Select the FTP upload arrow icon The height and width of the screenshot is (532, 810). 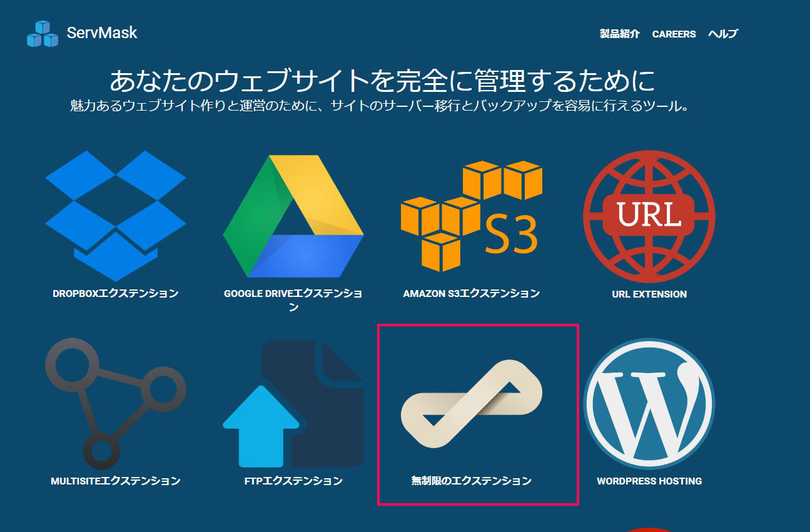(293, 404)
